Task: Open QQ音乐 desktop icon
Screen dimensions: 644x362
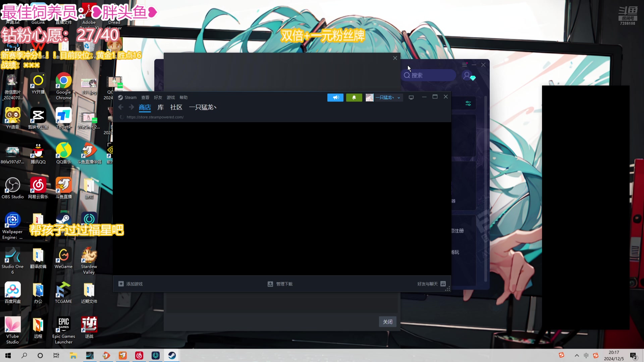Action: click(x=63, y=154)
